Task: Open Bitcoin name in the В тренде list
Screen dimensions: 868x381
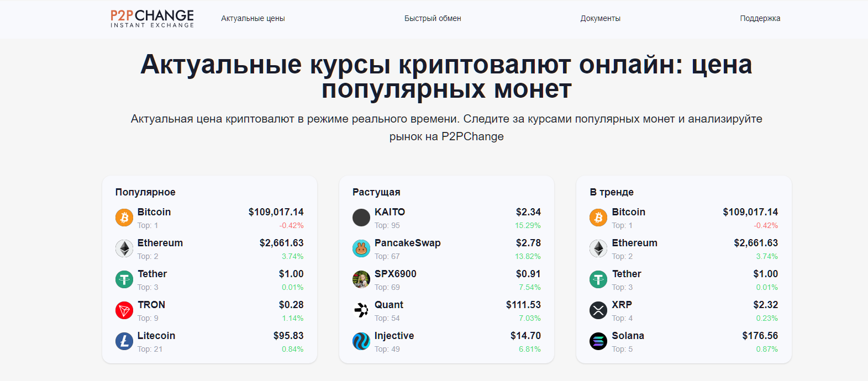Action: [x=629, y=212]
